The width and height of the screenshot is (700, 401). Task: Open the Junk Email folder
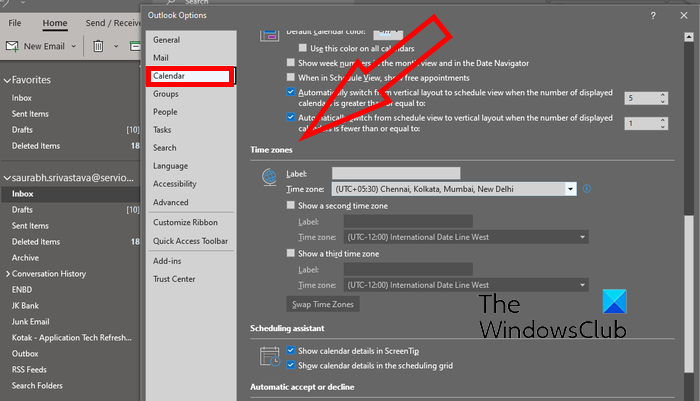tap(30, 322)
